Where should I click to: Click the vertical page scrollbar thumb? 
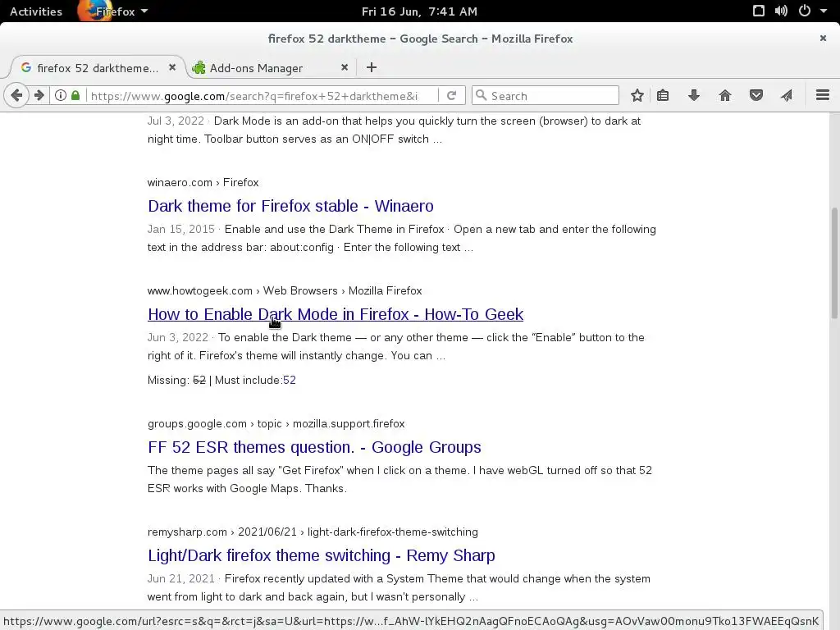point(834,263)
